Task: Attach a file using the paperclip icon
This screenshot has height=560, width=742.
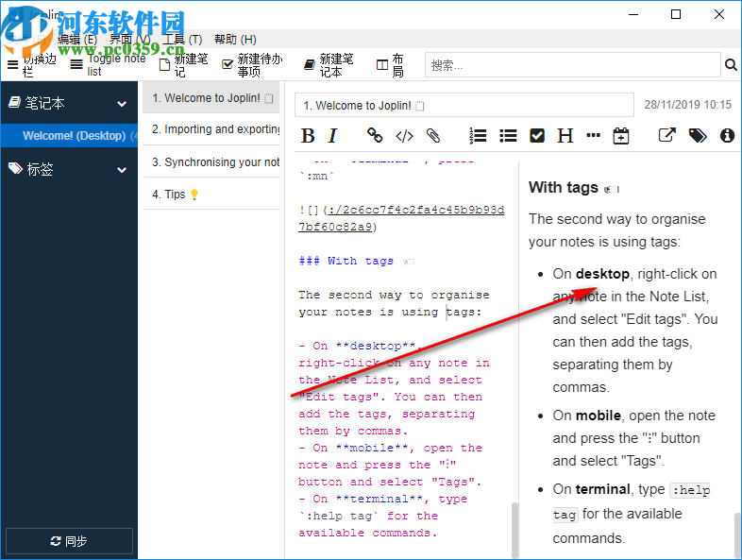Action: (433, 136)
